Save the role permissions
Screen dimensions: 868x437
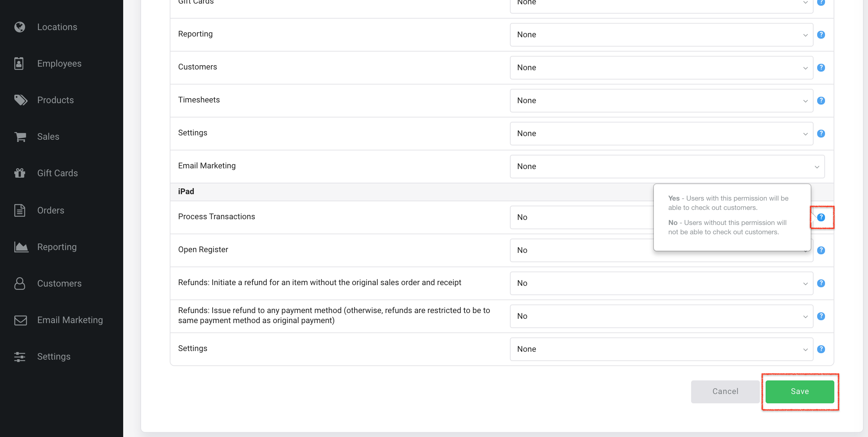[x=800, y=392]
